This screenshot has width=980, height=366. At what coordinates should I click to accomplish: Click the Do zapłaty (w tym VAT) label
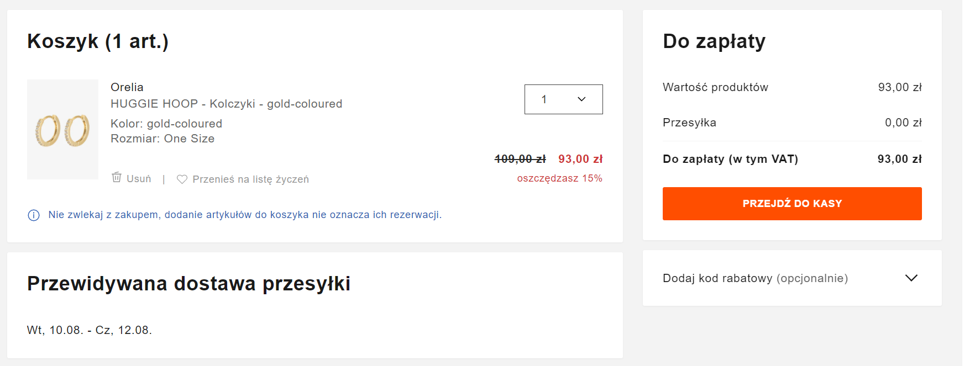[x=730, y=159]
